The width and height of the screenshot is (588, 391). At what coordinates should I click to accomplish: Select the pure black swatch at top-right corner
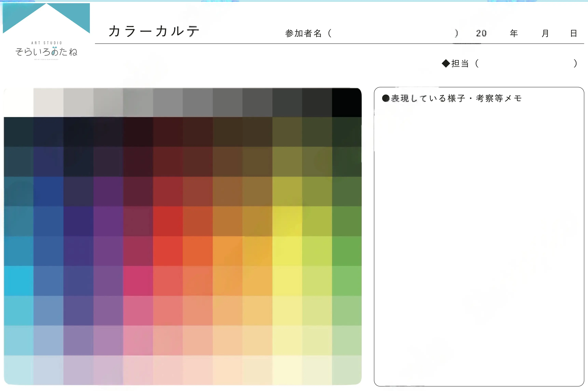347,102
